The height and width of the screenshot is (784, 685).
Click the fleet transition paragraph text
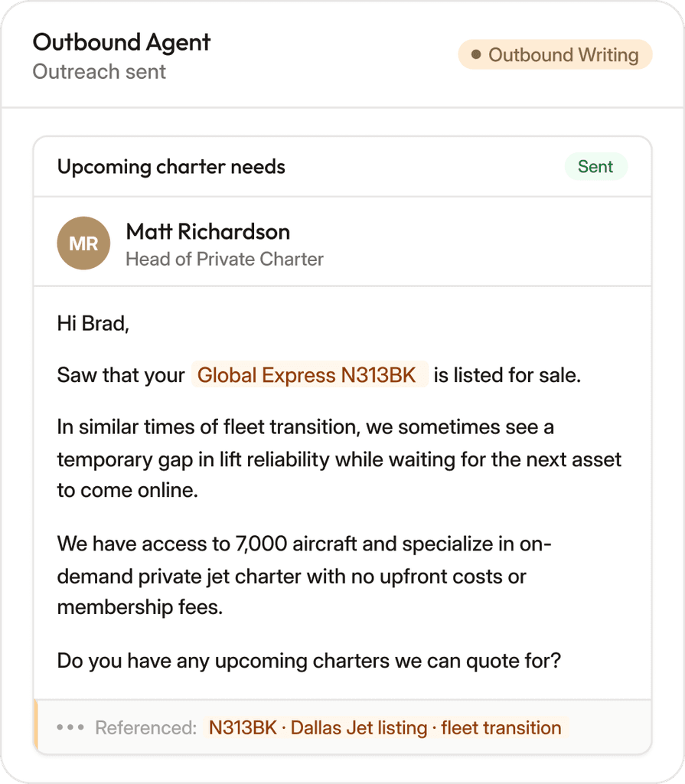(339, 459)
